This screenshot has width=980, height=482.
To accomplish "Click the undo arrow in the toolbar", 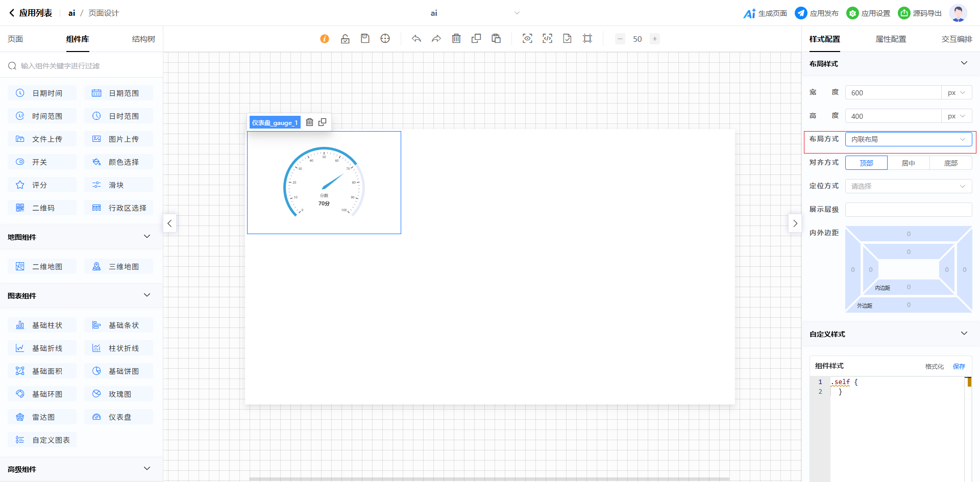I will pos(416,39).
